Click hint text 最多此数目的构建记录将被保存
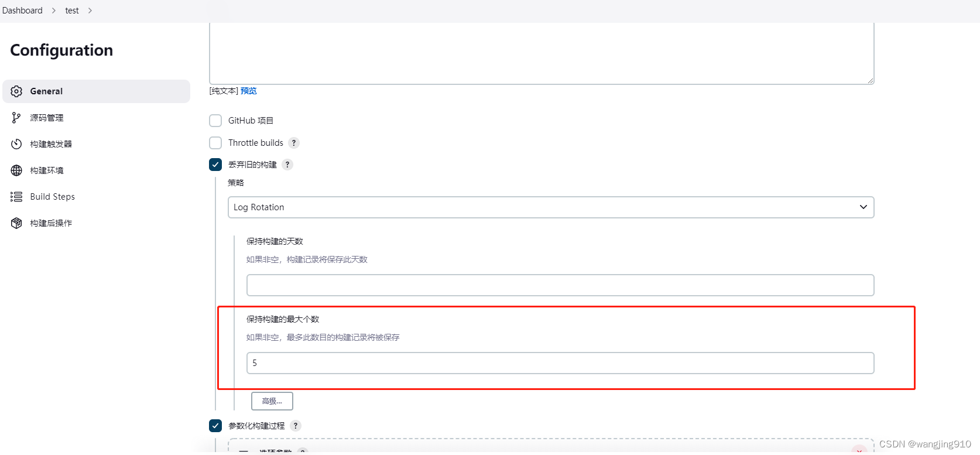This screenshot has height=455, width=980. coord(343,337)
